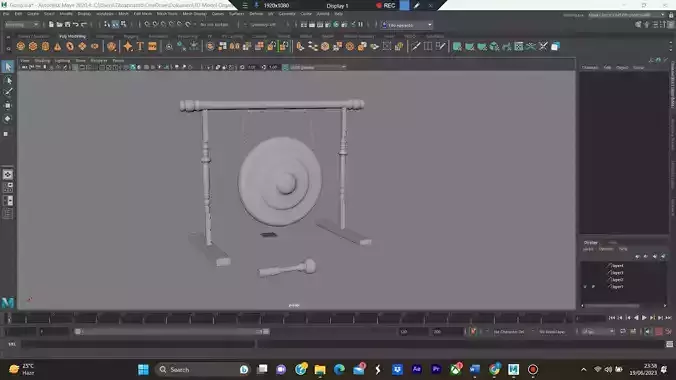Open the menu set dropdown showing Modeling
Viewport: 676px width, 380px height.
click(21, 25)
